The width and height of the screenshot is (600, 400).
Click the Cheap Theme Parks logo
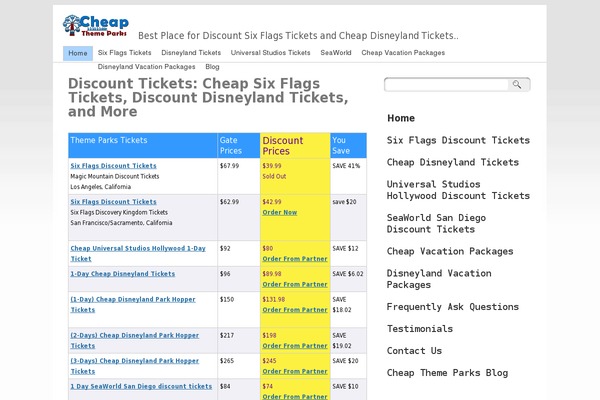[x=96, y=26]
